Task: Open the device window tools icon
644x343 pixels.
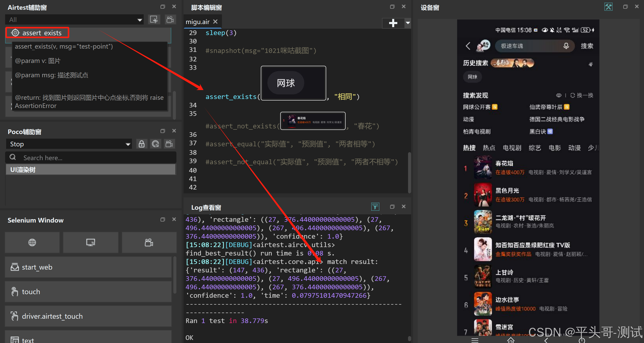Action: tap(608, 7)
